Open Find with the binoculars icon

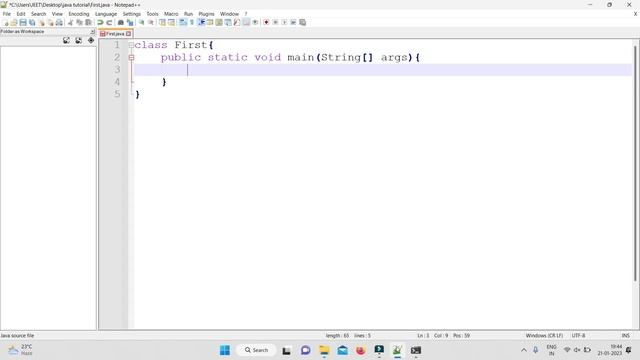121,22
